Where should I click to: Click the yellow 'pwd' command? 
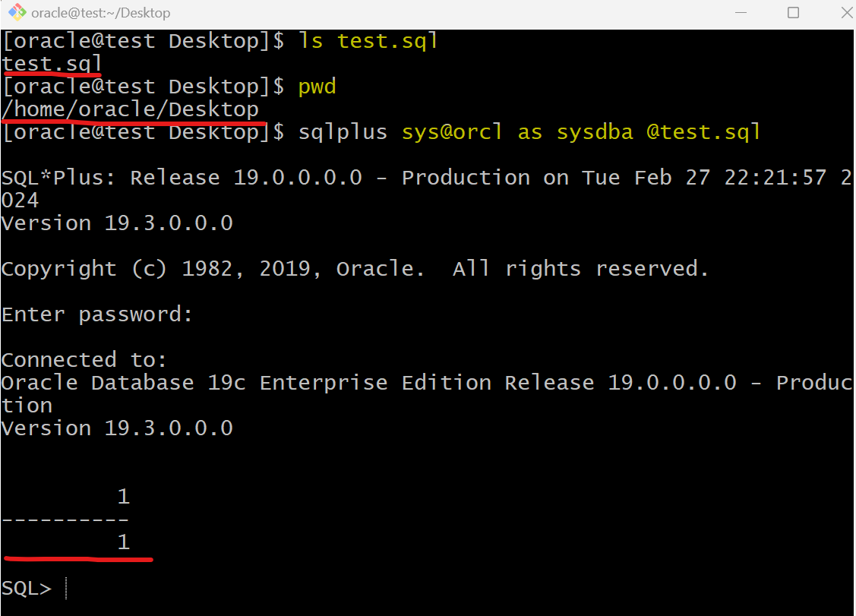317,87
